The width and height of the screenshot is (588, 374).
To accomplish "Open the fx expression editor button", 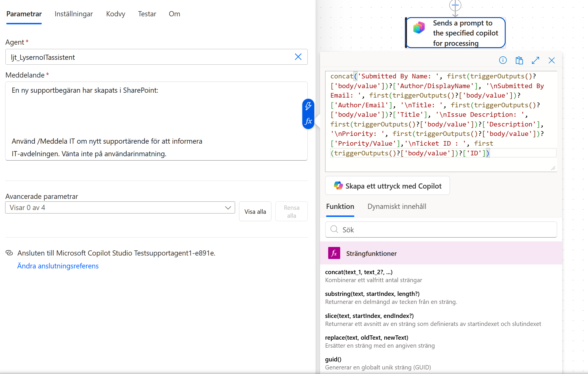I will 308,121.
